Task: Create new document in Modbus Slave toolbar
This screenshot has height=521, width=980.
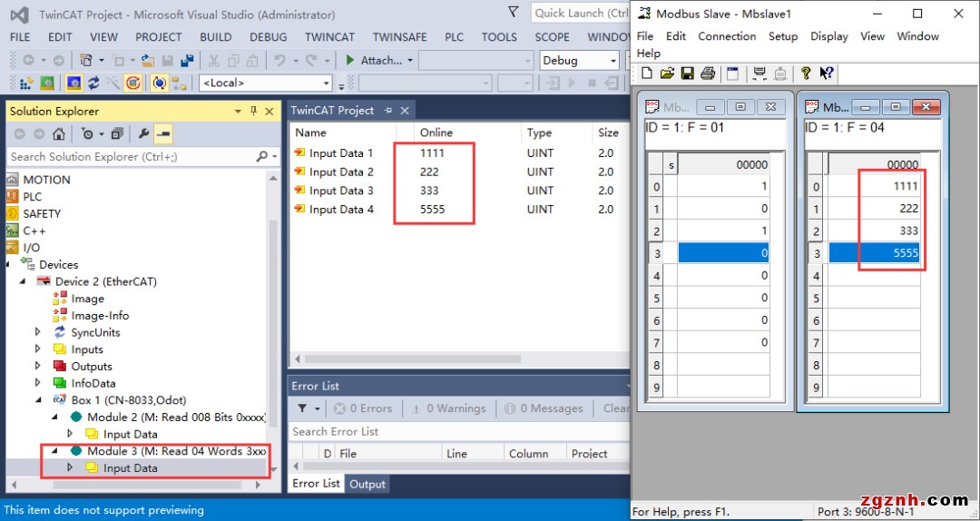Action: click(x=647, y=74)
